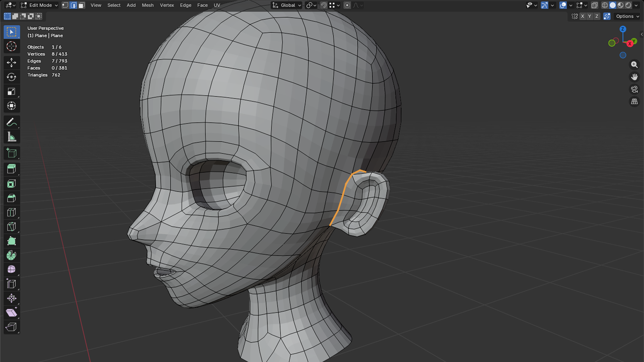
Task: Select the Extrude Region tool
Action: 11,169
